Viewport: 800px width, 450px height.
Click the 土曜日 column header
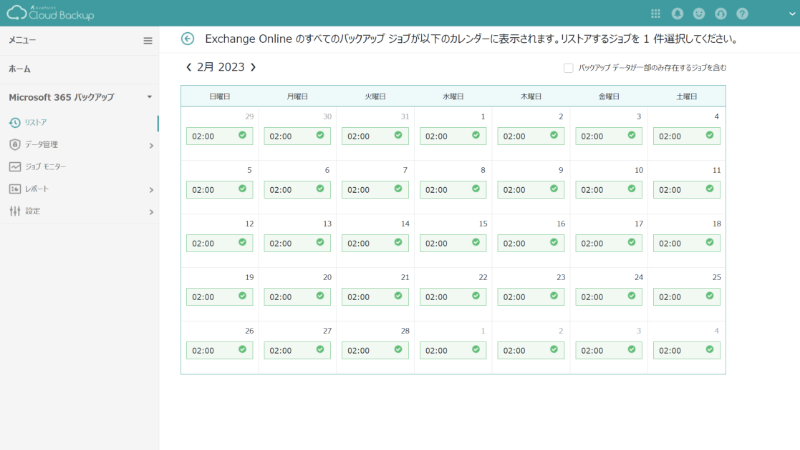click(x=687, y=96)
